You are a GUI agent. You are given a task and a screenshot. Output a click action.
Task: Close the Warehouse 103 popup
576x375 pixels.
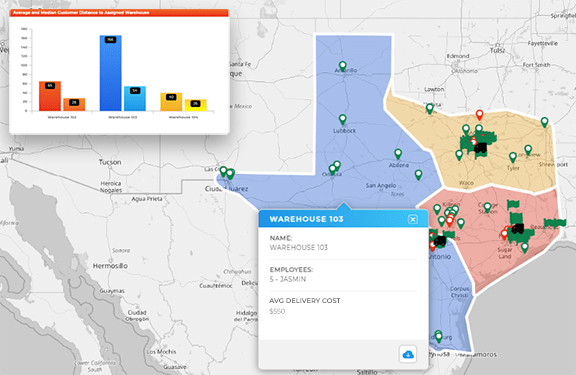coord(413,219)
